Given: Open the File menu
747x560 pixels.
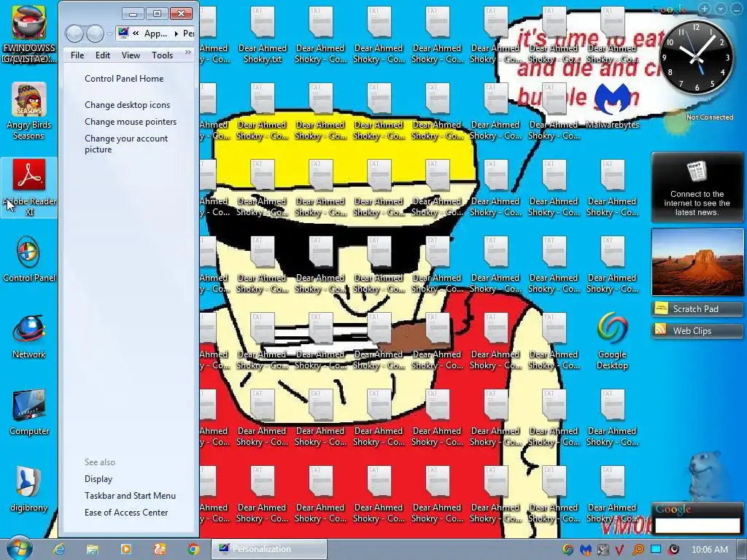Looking at the screenshot, I should [x=77, y=55].
